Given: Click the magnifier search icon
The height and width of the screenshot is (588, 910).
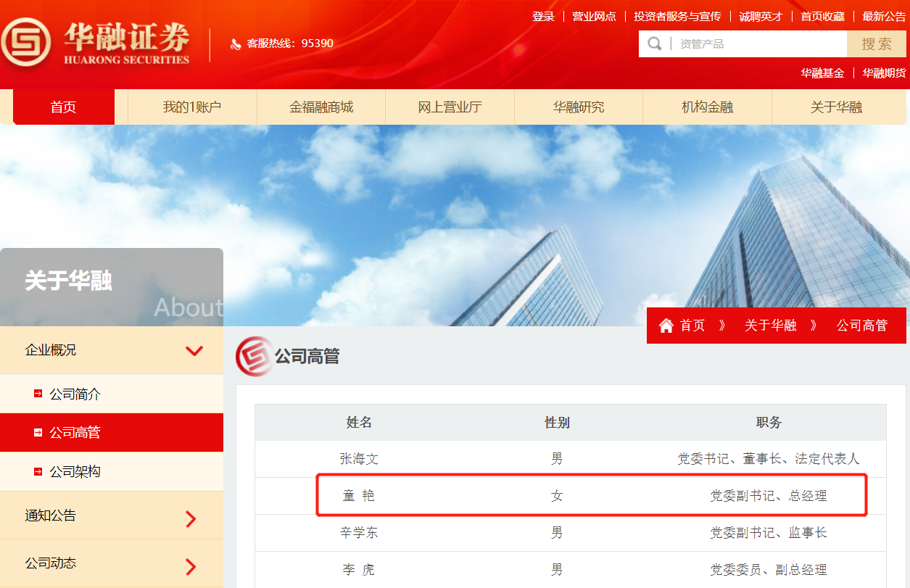Looking at the screenshot, I should (653, 44).
